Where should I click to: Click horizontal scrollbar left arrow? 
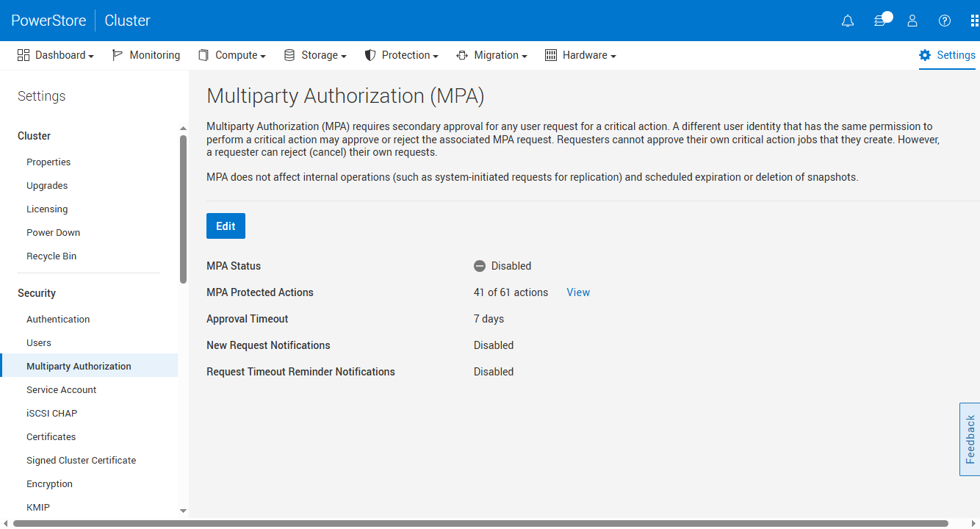click(x=6, y=524)
